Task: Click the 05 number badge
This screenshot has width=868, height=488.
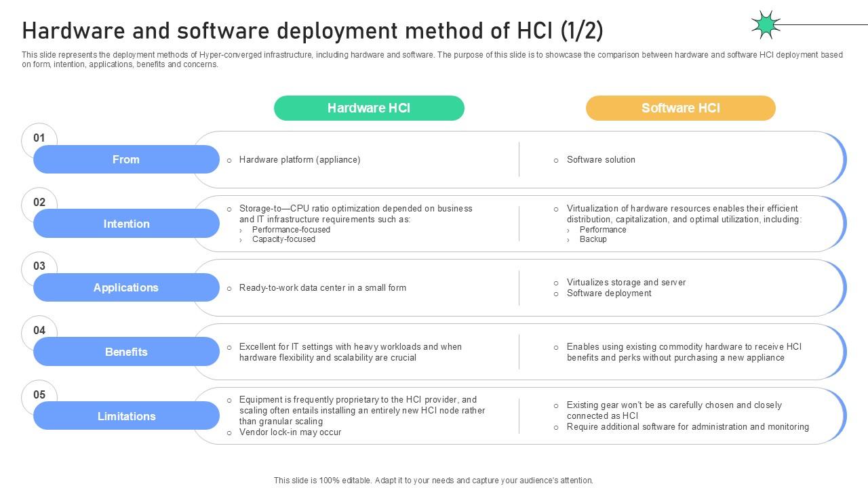Action: [x=39, y=394]
